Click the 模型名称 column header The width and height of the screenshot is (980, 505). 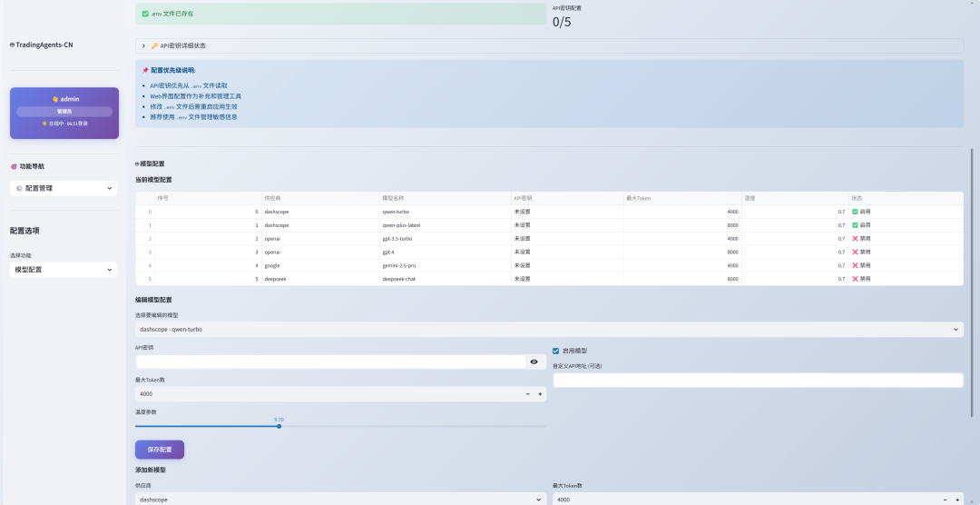[394, 198]
